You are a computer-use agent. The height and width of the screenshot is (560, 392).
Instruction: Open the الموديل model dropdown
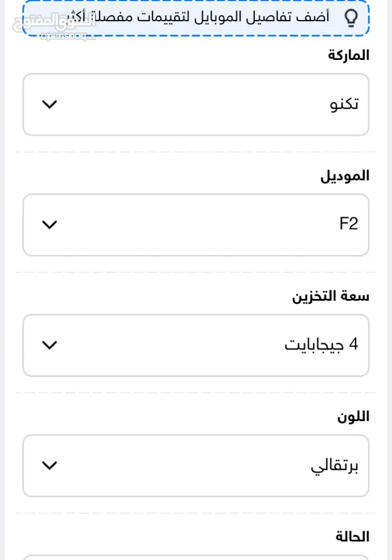pos(196,225)
